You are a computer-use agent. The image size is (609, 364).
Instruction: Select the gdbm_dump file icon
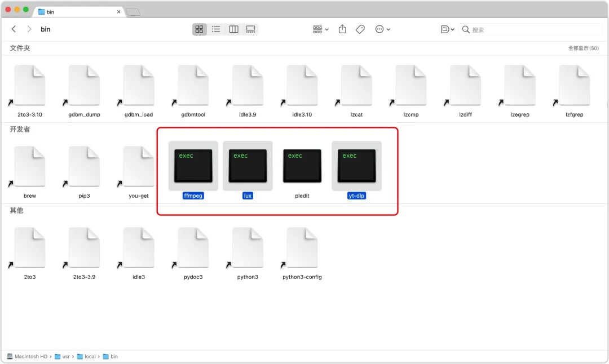pos(84,86)
